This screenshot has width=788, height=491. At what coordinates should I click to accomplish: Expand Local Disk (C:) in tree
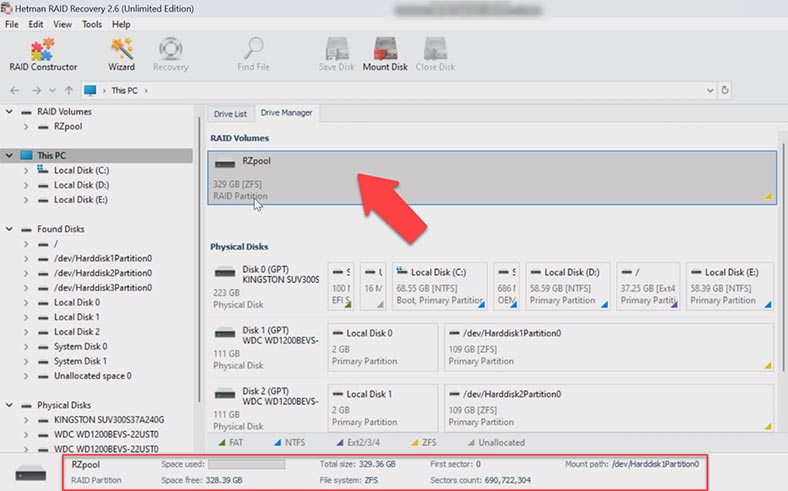(26, 170)
